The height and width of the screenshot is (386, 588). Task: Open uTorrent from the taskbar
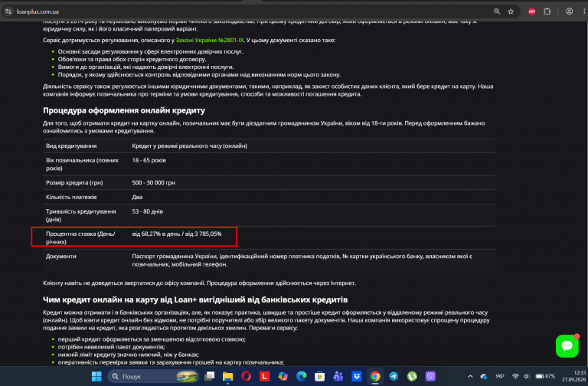click(412, 376)
